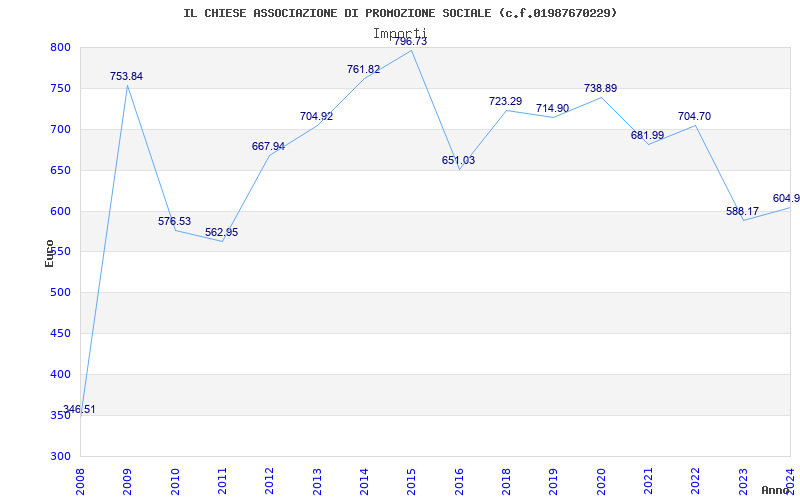Image resolution: width=800 pixels, height=500 pixels.
Task: Click the chart title IL CHIESE ASSOCIAZIONE
Action: 400,13
